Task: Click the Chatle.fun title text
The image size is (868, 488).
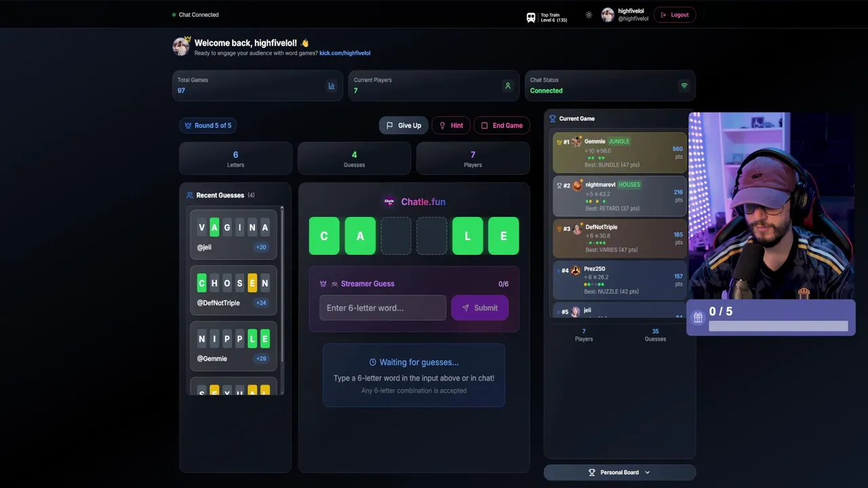Action: pyautogui.click(x=423, y=201)
